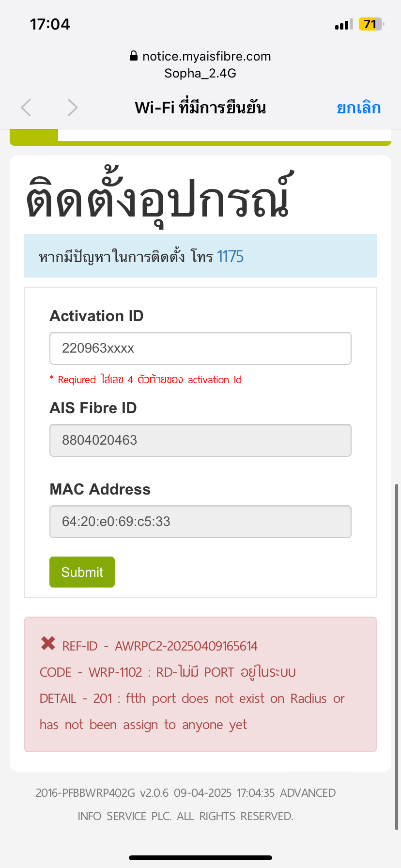Click the red Required activation Id hint

coord(145,380)
